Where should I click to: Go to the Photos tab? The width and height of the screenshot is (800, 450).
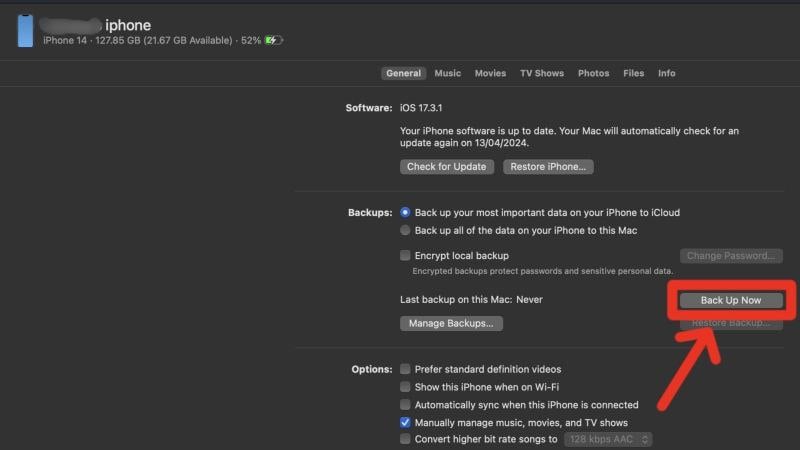tap(593, 73)
